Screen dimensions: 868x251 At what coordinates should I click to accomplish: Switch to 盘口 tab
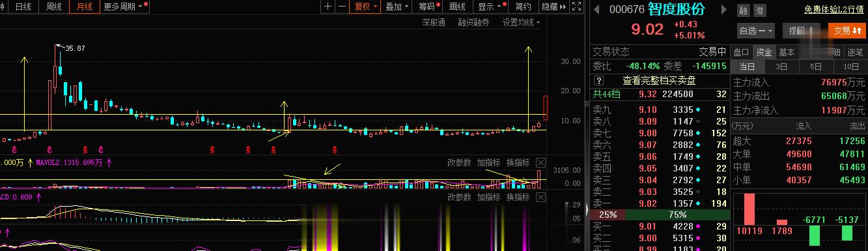point(741,52)
